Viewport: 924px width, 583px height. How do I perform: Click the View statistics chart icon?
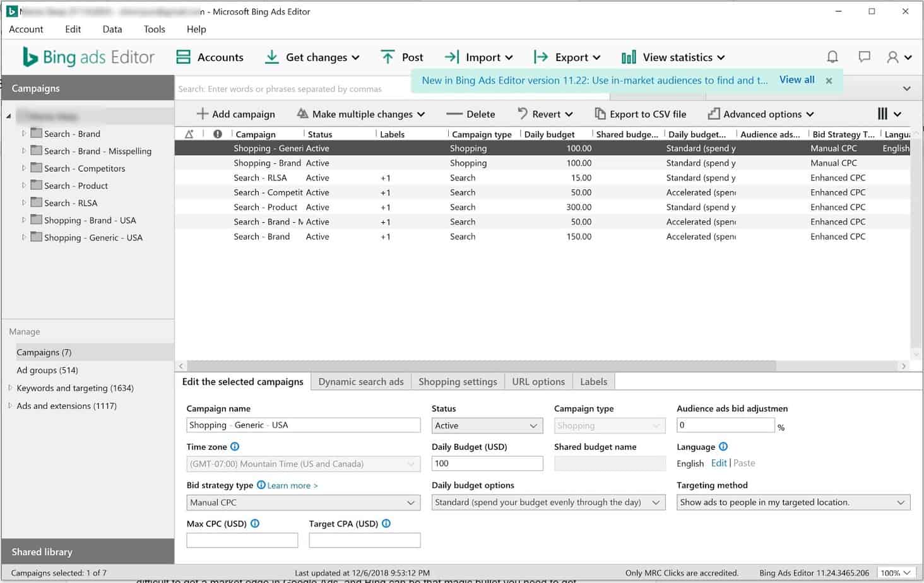click(x=629, y=57)
